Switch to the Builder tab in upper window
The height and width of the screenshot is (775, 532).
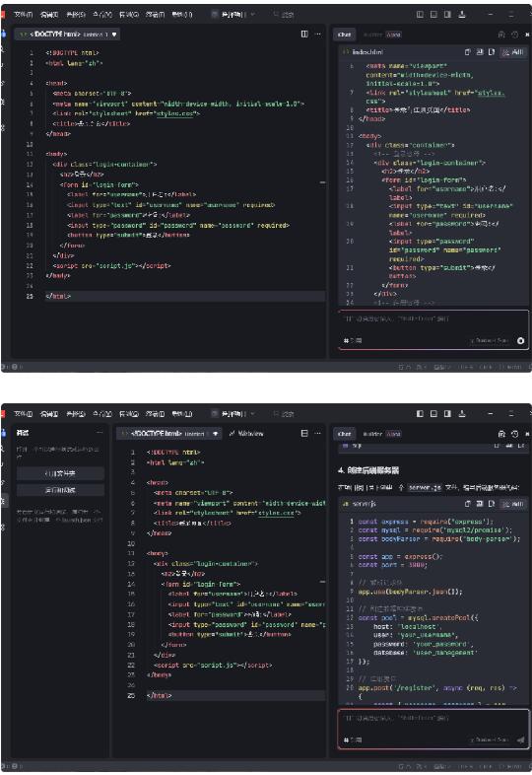click(x=373, y=35)
